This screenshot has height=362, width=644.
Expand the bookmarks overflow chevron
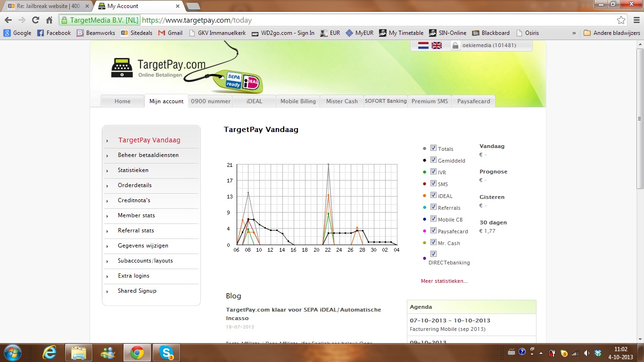574,33
